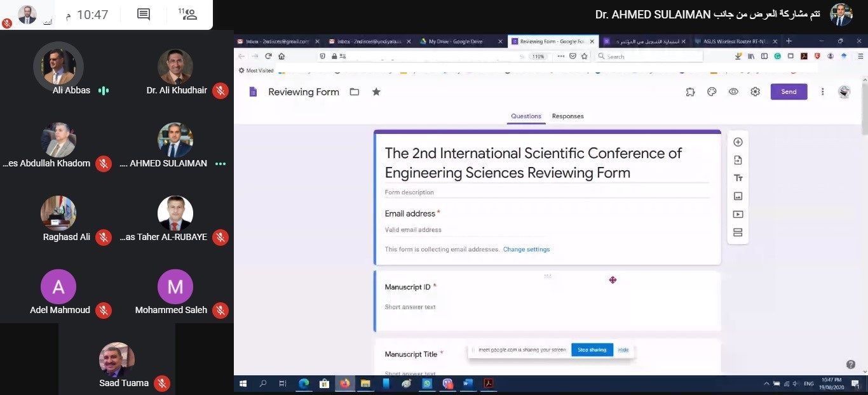Open File Explorer from the taskbar
Image resolution: width=868 pixels, height=395 pixels.
point(365,384)
